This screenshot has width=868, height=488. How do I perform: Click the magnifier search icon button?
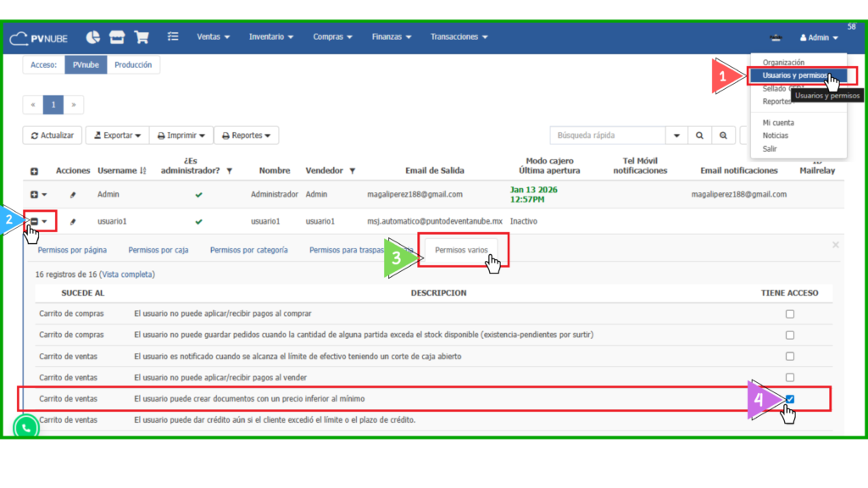coord(700,136)
